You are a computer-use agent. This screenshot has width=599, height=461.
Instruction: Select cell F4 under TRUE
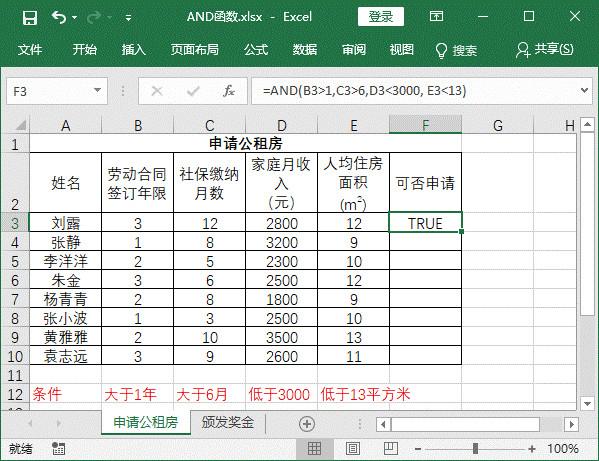coord(425,242)
